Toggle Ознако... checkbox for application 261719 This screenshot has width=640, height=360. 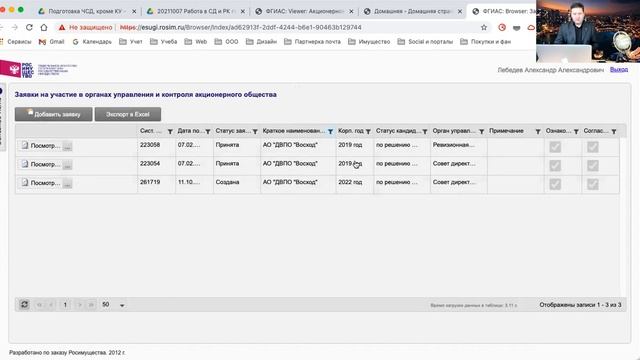[555, 184]
